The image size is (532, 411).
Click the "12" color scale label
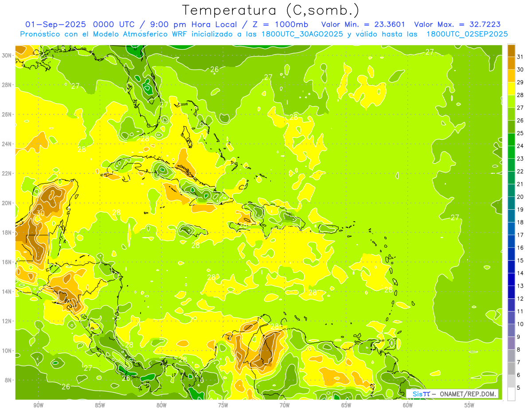click(520, 298)
